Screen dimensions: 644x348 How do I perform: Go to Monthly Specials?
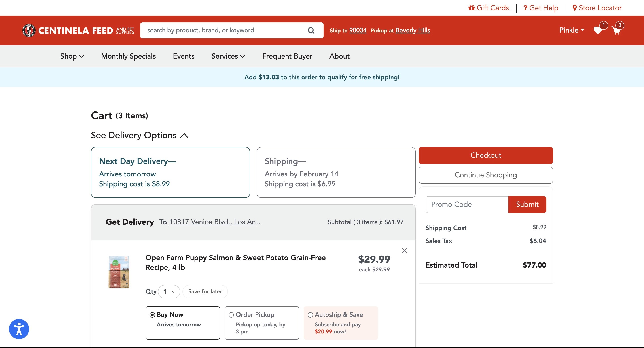coord(128,56)
